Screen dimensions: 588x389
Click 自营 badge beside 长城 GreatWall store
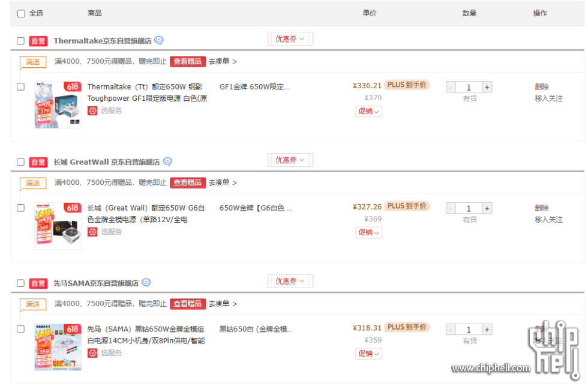pos(38,162)
